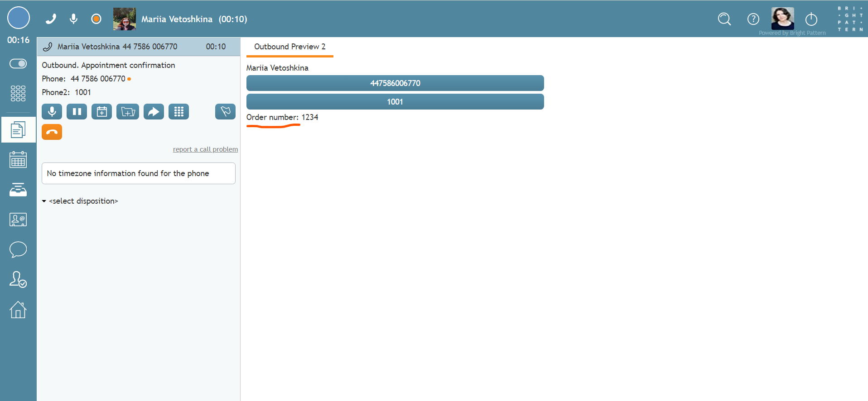The image size is (868, 401).
Task: Dial extension 1001 button
Action: click(x=395, y=102)
